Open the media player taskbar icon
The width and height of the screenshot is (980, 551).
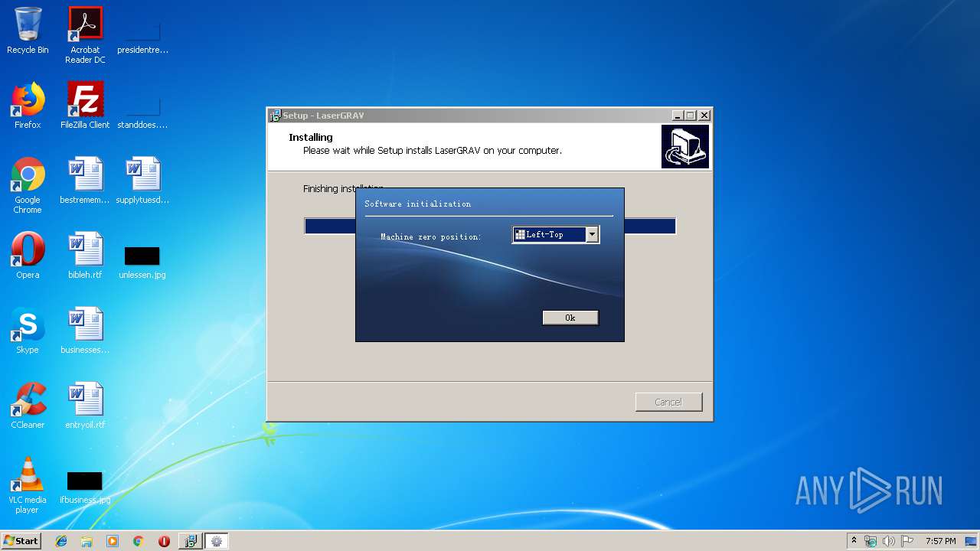click(x=113, y=541)
